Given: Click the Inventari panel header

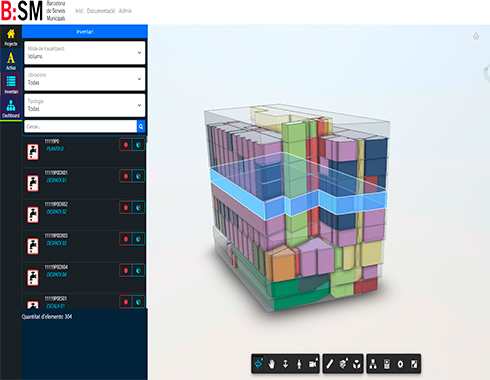Looking at the screenshot, I should (85, 32).
